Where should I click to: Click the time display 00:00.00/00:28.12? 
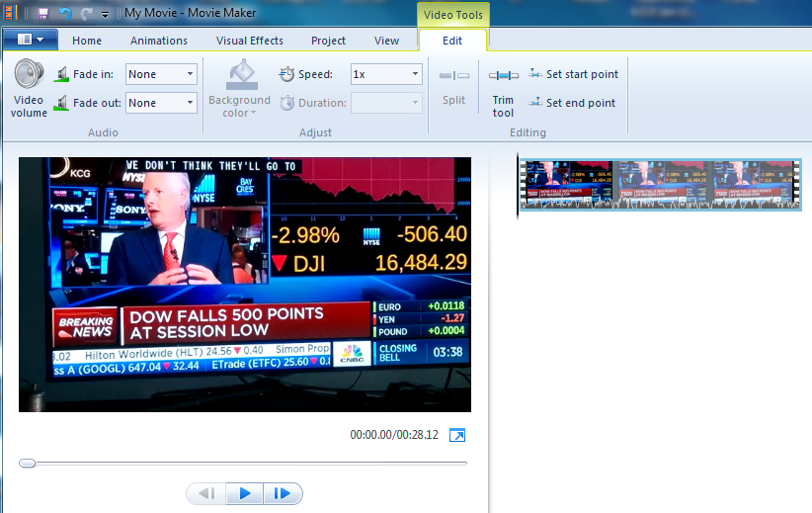394,435
